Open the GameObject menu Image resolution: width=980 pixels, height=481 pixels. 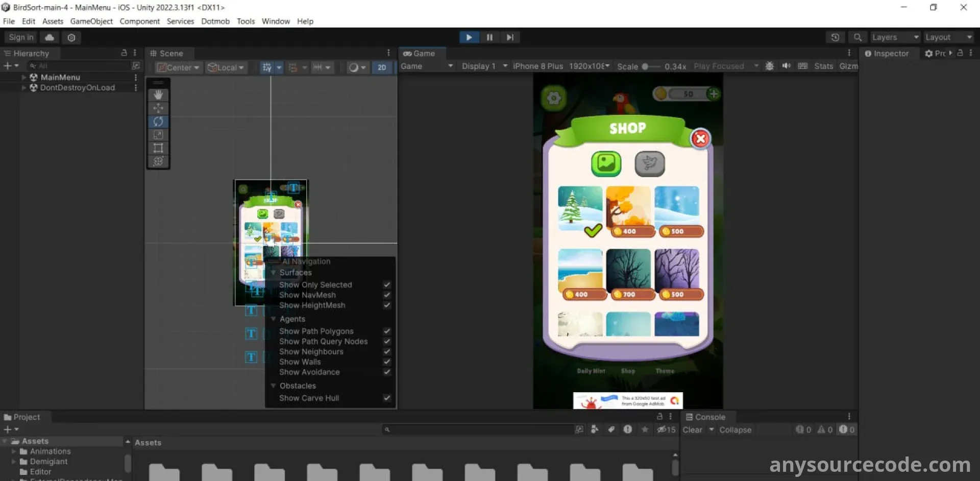[x=91, y=21]
